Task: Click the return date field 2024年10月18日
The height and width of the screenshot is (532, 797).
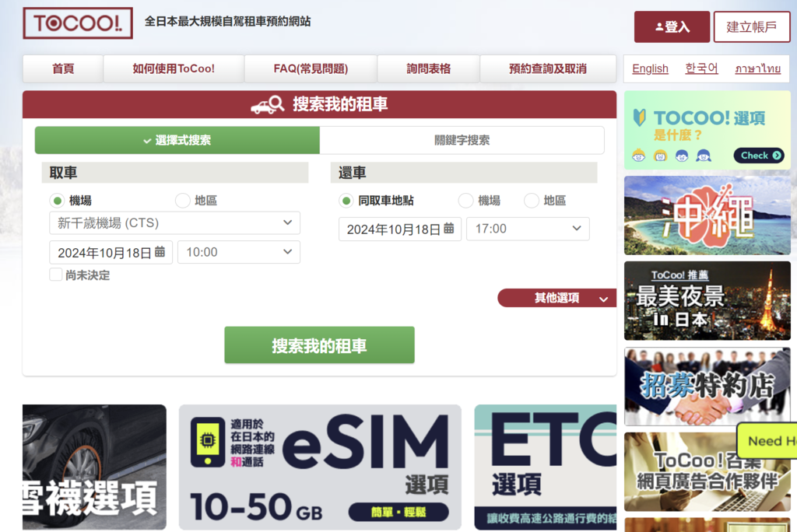Action: [x=400, y=229]
